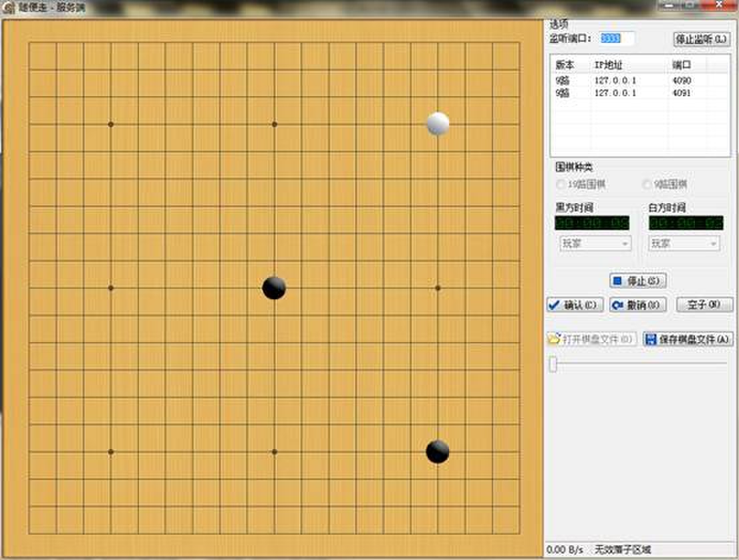
Task: Select the 9路围棋 radio option
Action: pos(647,184)
